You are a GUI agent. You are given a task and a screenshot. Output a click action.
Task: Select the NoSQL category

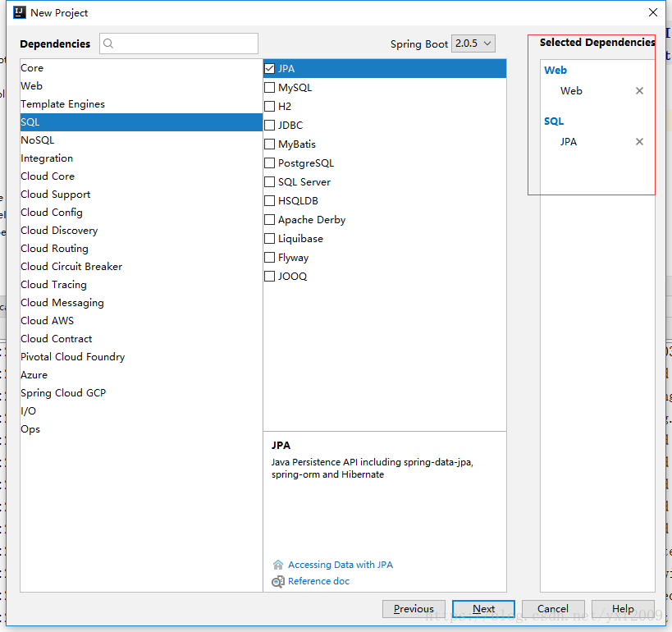[141, 140]
